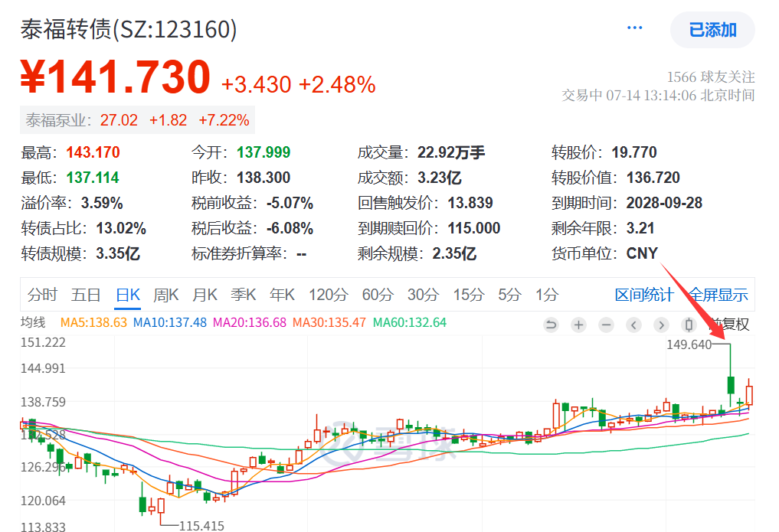
Task: Click the 全屏显示 fullscreen link
Action: pos(718,295)
